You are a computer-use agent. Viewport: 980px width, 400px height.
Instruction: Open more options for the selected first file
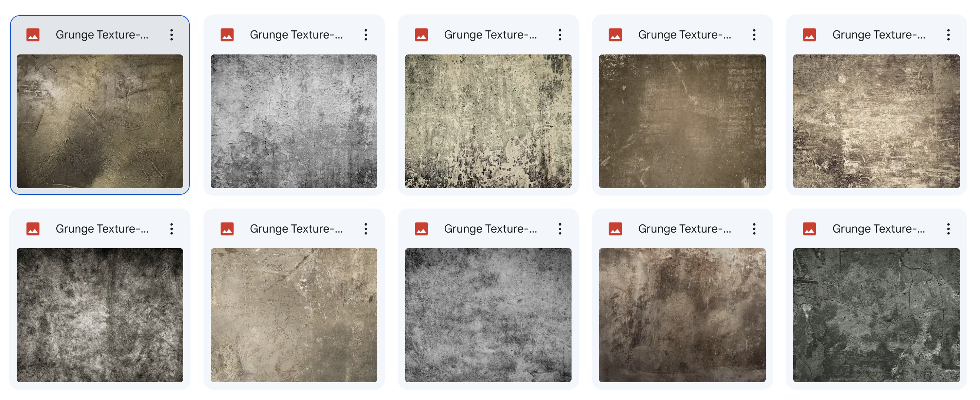coord(172,35)
